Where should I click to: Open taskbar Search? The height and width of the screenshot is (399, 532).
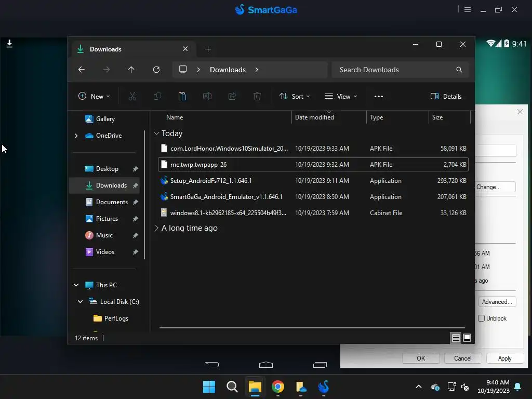click(x=232, y=387)
